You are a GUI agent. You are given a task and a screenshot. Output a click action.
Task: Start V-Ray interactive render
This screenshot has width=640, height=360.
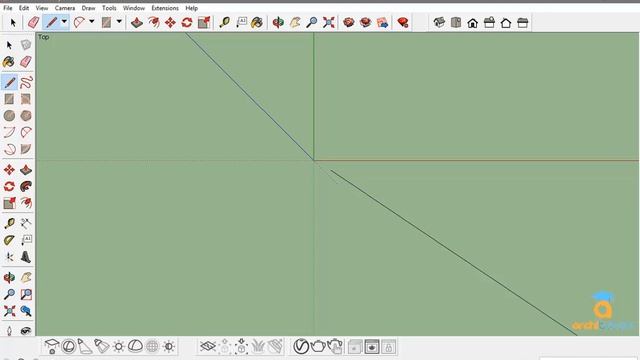[x=335, y=347]
